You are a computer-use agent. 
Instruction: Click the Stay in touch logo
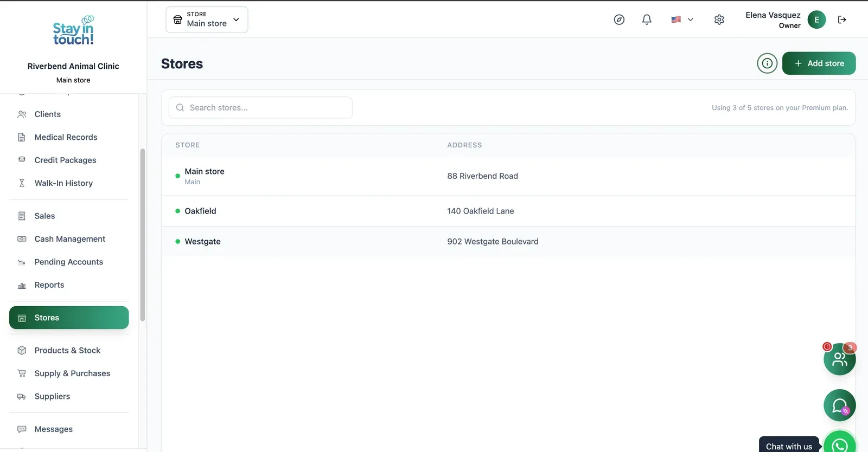pyautogui.click(x=73, y=31)
